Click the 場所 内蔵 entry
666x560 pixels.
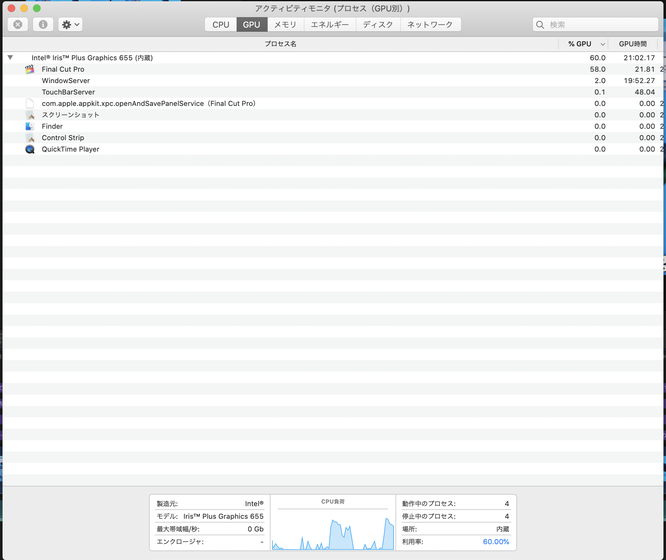pos(455,529)
